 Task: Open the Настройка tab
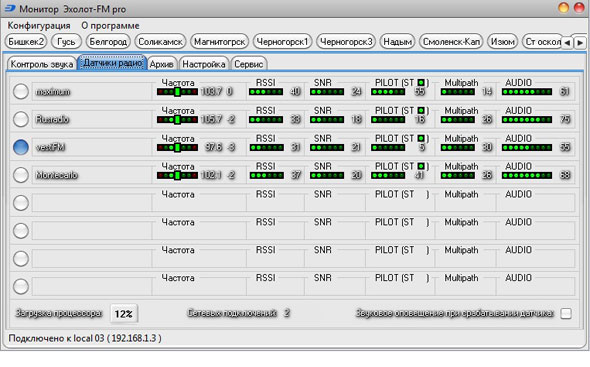click(x=204, y=64)
